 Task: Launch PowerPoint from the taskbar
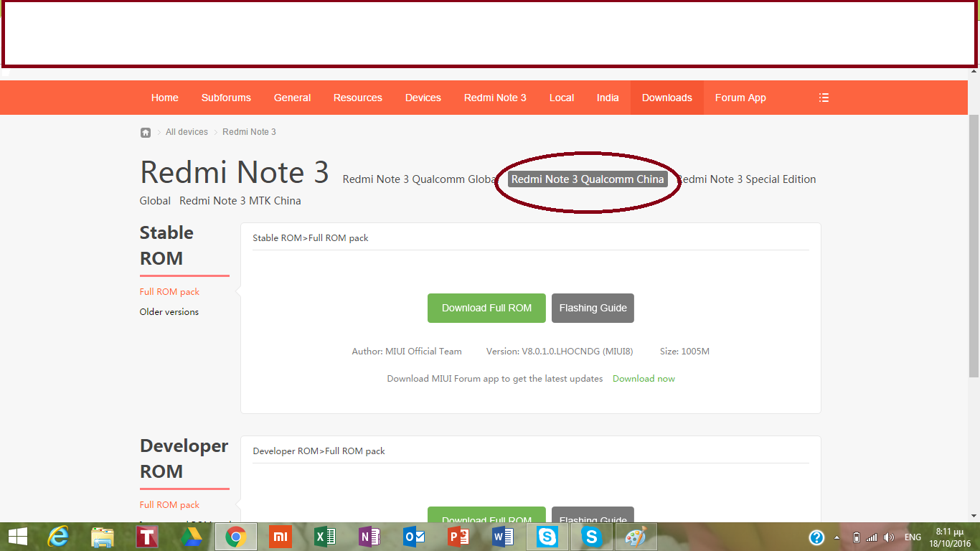coord(458,537)
